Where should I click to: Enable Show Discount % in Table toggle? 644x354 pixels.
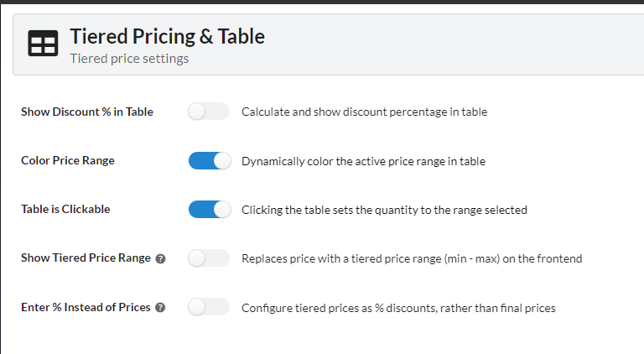click(209, 112)
